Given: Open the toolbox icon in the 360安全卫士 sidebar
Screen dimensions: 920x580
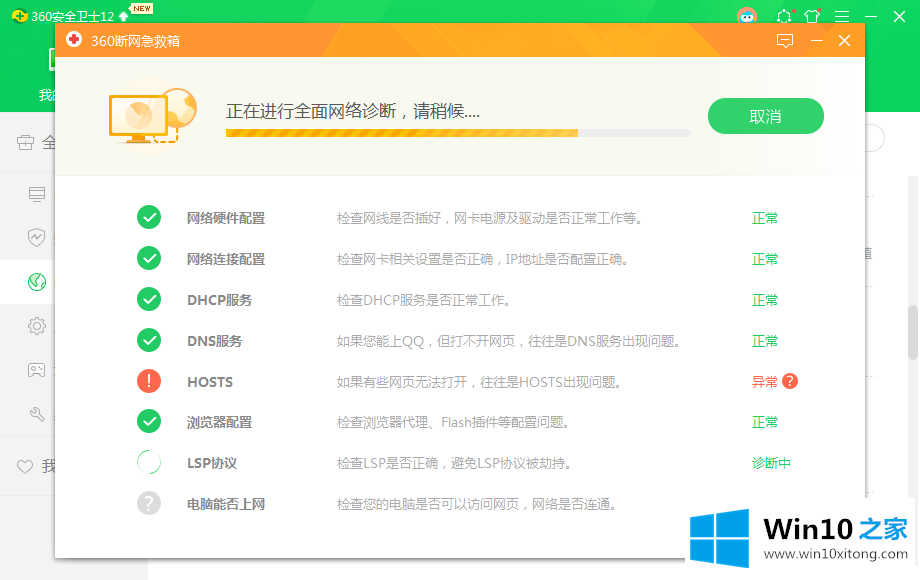Looking at the screenshot, I should tap(25, 142).
